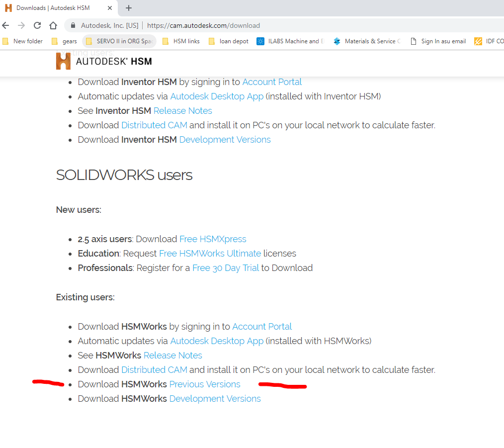The image size is (504, 448).
Task: Click the Autodesk HSM logo icon
Action: [63, 61]
